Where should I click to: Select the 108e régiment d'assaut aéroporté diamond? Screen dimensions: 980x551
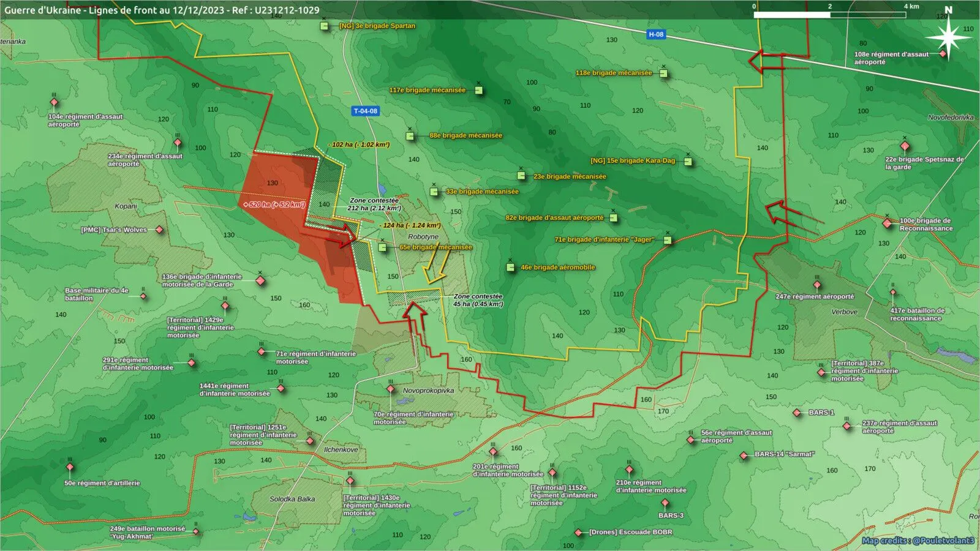click(x=943, y=54)
